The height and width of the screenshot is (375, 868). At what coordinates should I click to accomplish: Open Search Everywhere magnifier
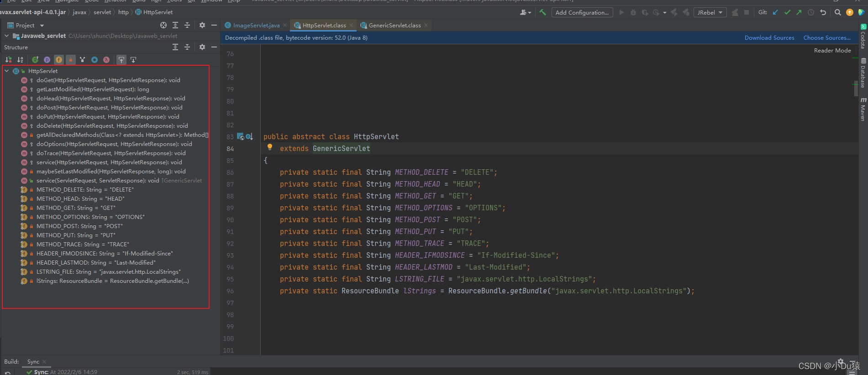pos(838,12)
